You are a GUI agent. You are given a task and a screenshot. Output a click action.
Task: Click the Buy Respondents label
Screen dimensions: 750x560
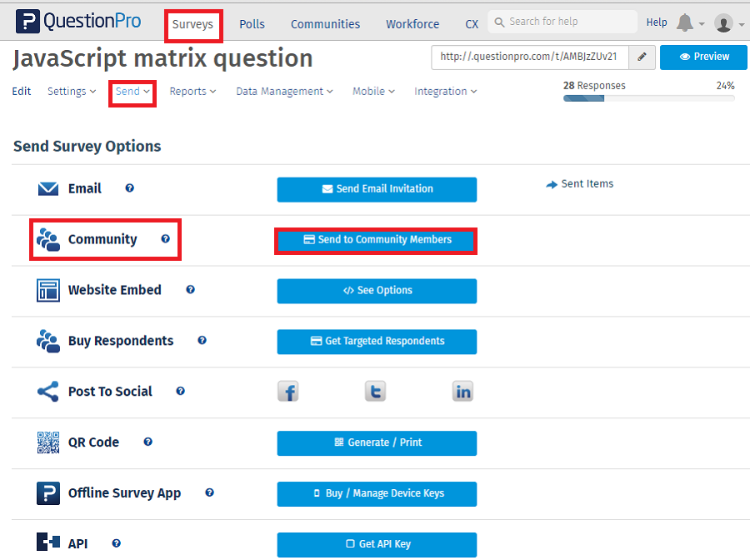121,341
